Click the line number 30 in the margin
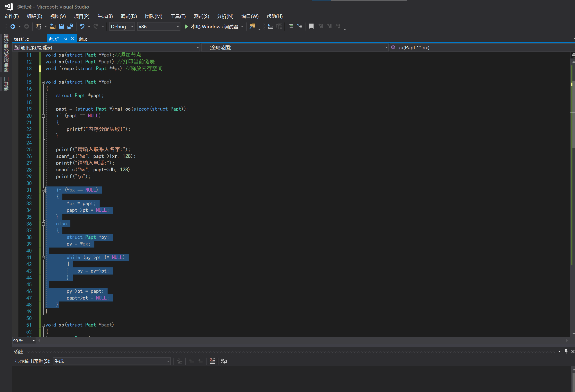This screenshot has width=575, height=392. 29,183
